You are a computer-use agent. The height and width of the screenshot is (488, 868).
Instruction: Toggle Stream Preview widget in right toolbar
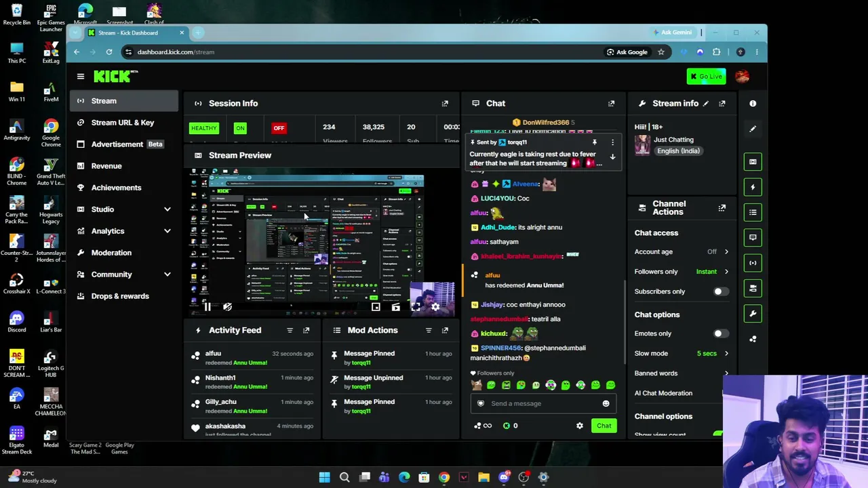click(753, 162)
